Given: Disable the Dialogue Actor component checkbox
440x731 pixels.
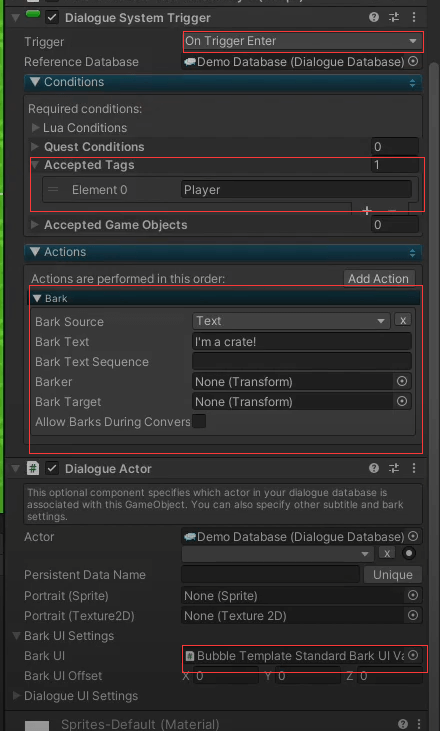Looking at the screenshot, I should (52, 469).
